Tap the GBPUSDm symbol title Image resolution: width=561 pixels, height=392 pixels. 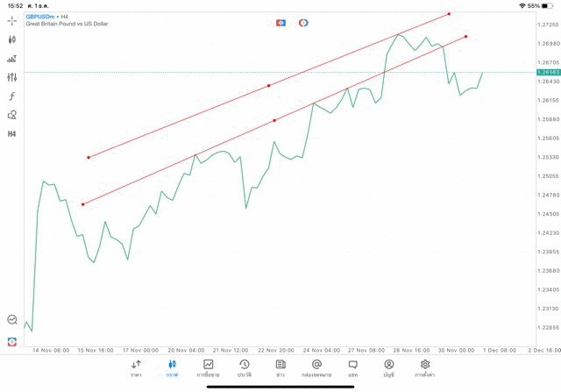(42, 16)
